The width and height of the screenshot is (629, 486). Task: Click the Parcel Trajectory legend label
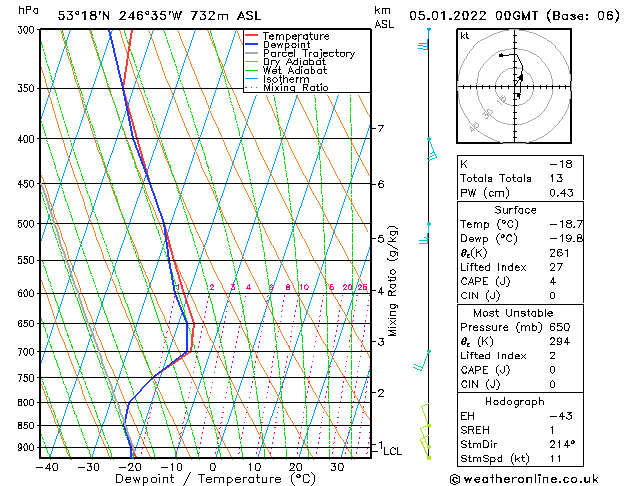pos(309,53)
